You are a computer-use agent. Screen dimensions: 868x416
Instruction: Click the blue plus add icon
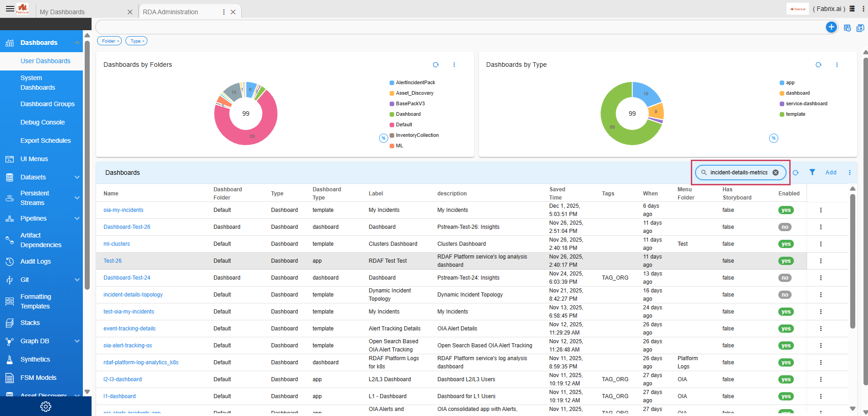click(831, 27)
